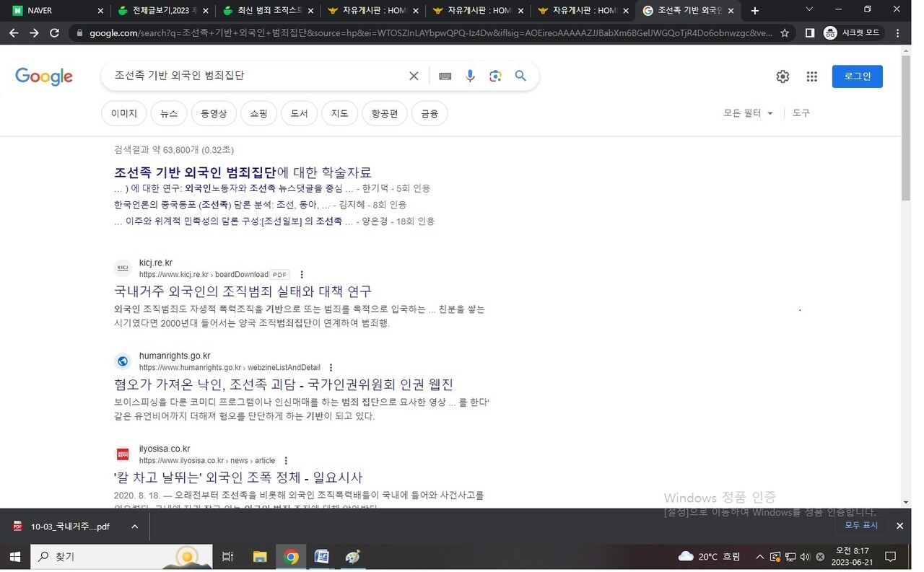Viewport: 924px width, 572px height.
Task: Reload the current page
Action: click(x=54, y=33)
